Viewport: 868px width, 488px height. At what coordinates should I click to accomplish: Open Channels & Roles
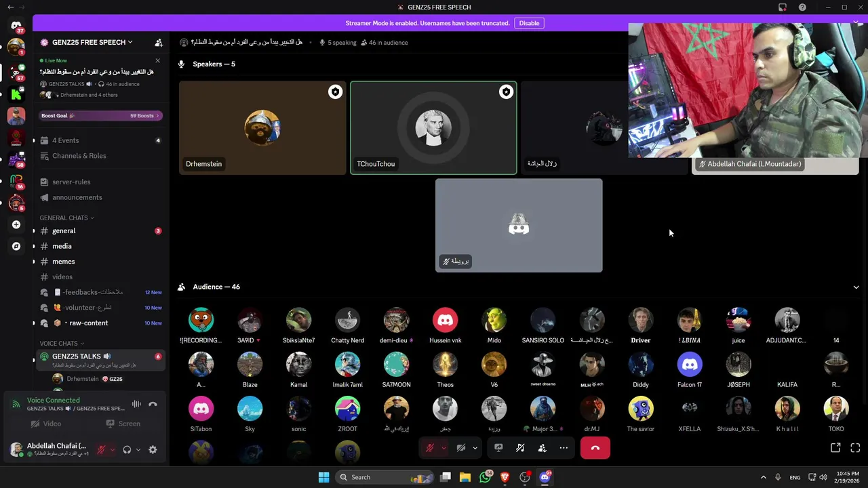click(x=100, y=156)
